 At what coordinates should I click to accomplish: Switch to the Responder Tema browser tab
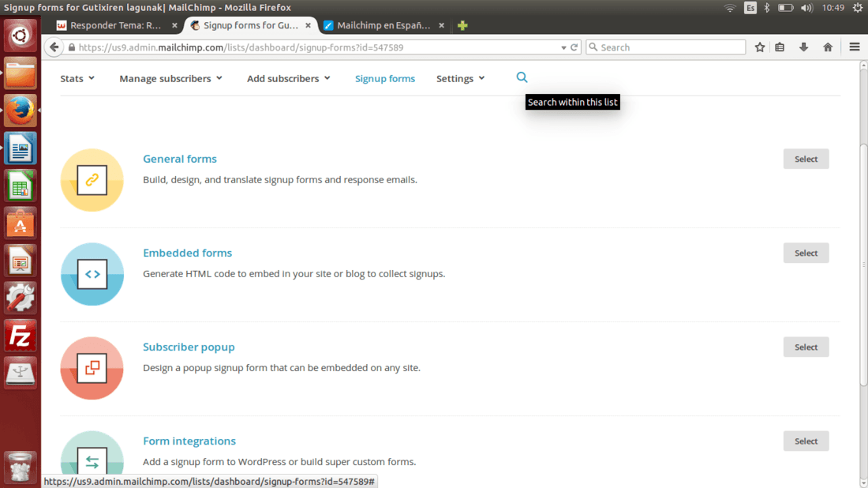pyautogui.click(x=116, y=25)
